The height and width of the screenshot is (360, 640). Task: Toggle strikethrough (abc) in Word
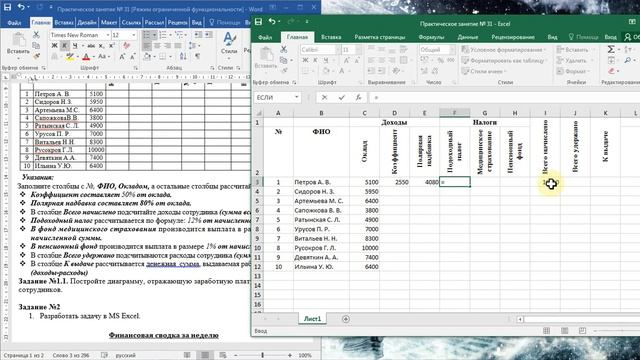(x=91, y=46)
